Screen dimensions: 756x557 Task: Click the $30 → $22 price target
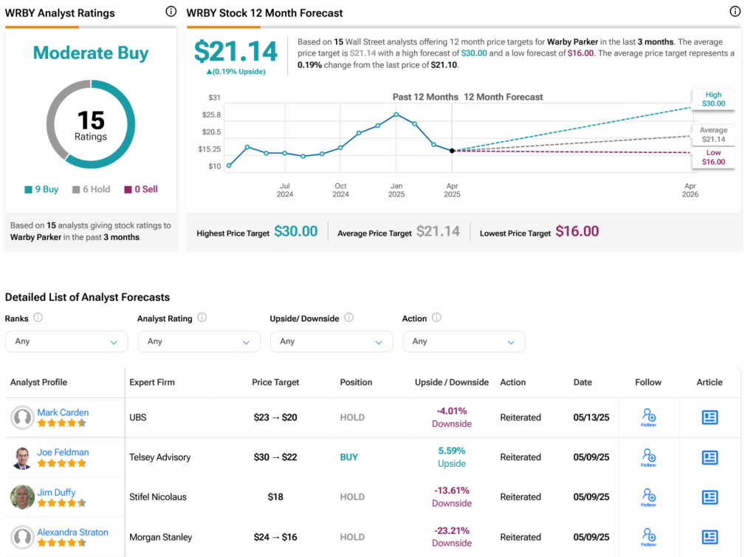[x=275, y=457]
